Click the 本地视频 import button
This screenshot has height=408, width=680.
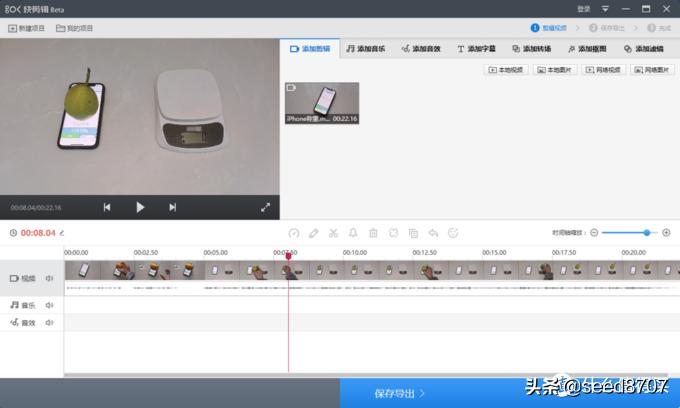pyautogui.click(x=506, y=70)
